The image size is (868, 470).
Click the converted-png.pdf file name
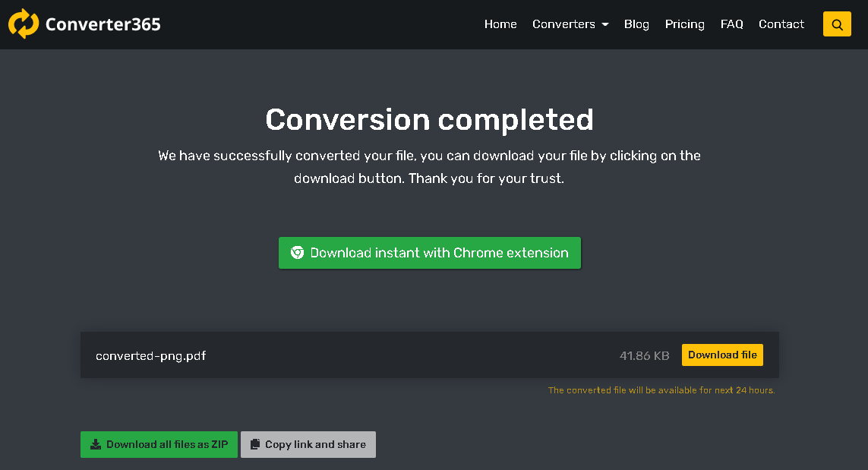(150, 355)
